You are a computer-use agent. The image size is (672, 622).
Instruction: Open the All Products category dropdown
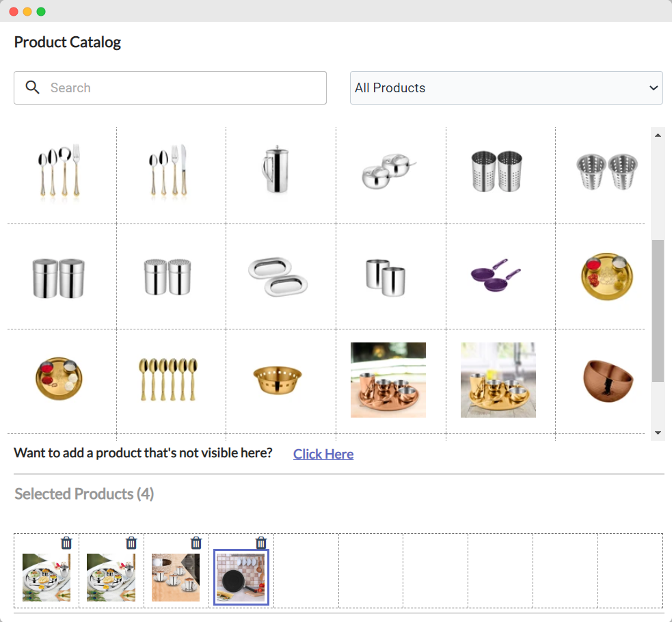pos(506,87)
